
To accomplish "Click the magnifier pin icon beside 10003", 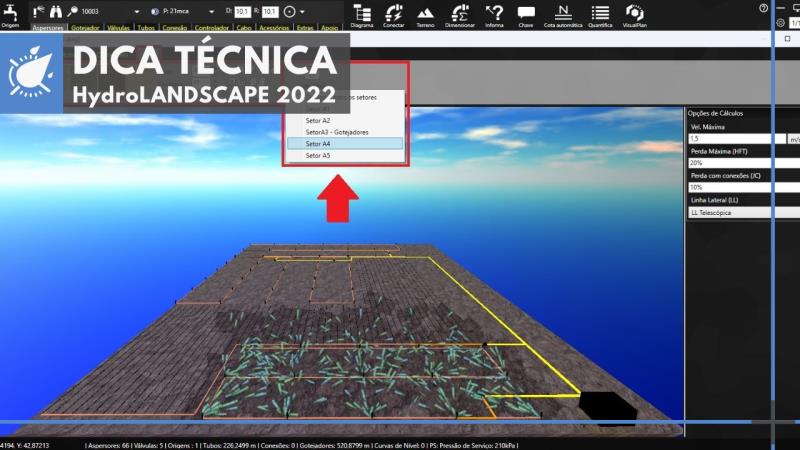I will (x=72, y=11).
